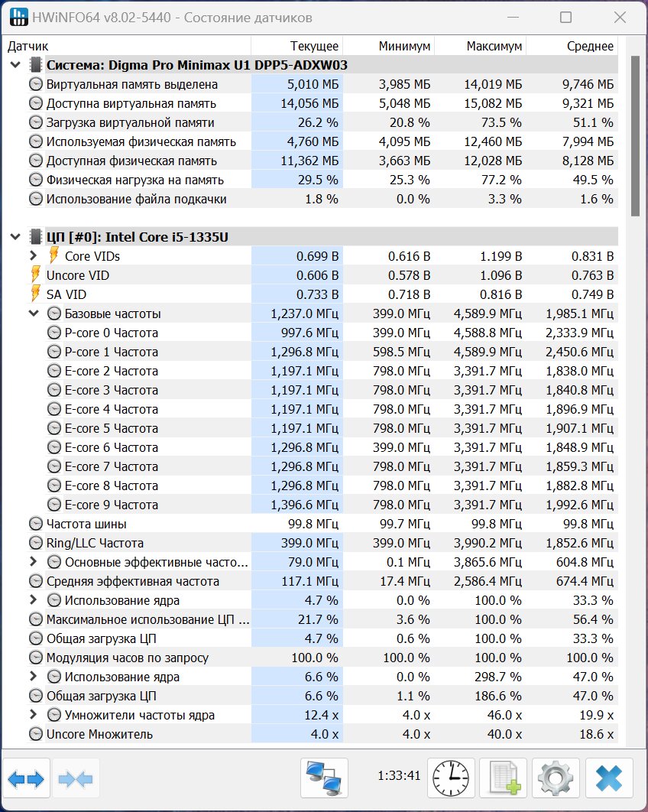Close sensors with the blue X button
The height and width of the screenshot is (812, 648).
(x=609, y=778)
